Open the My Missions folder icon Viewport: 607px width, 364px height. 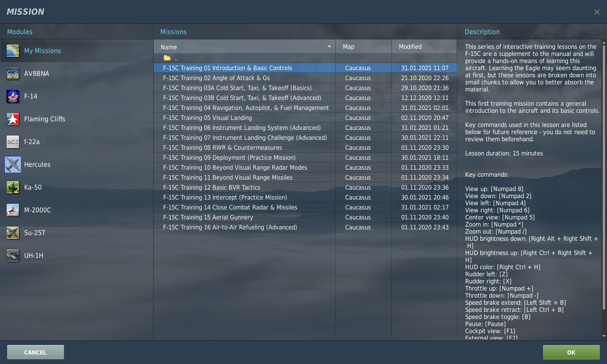[13, 51]
